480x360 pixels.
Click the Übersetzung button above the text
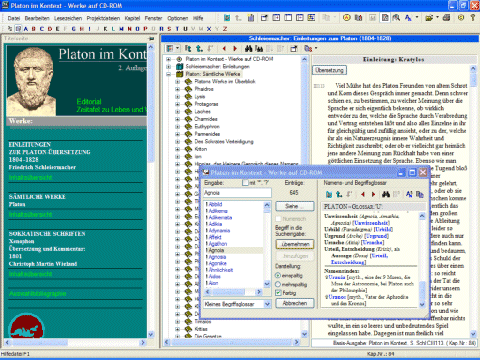tap(329, 70)
